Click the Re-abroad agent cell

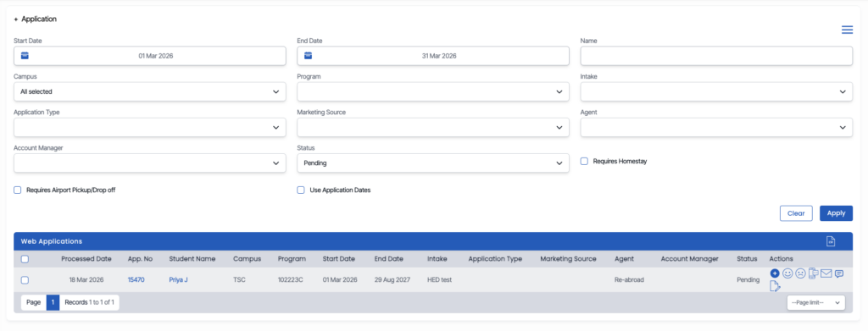point(629,280)
